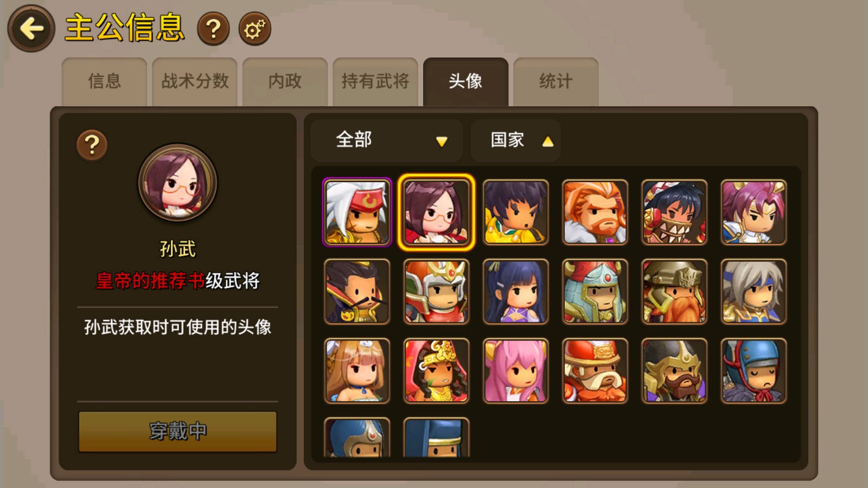Image resolution: width=868 pixels, height=488 pixels.
Task: Open the 战术分数 tab
Action: (195, 82)
